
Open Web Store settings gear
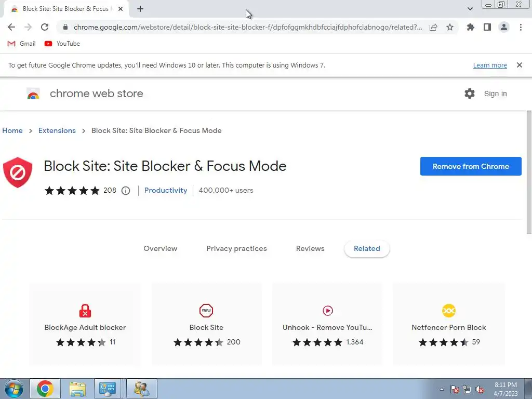point(470,94)
